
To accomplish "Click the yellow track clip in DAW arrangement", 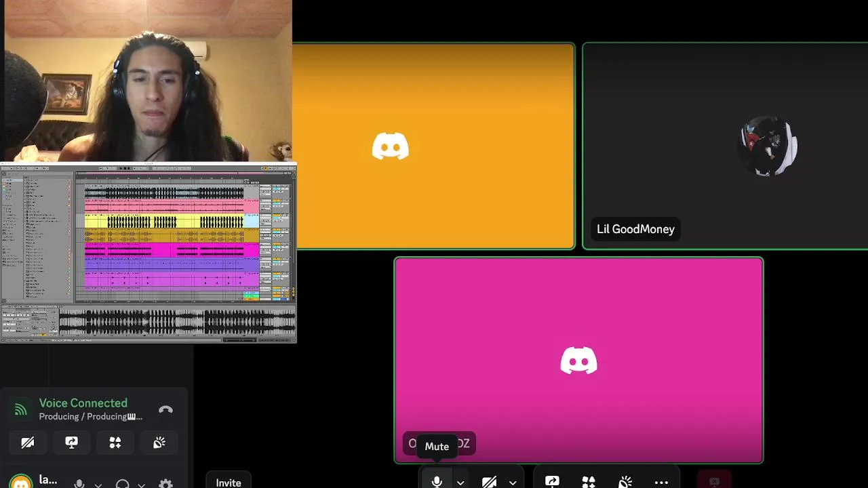I will point(163,222).
